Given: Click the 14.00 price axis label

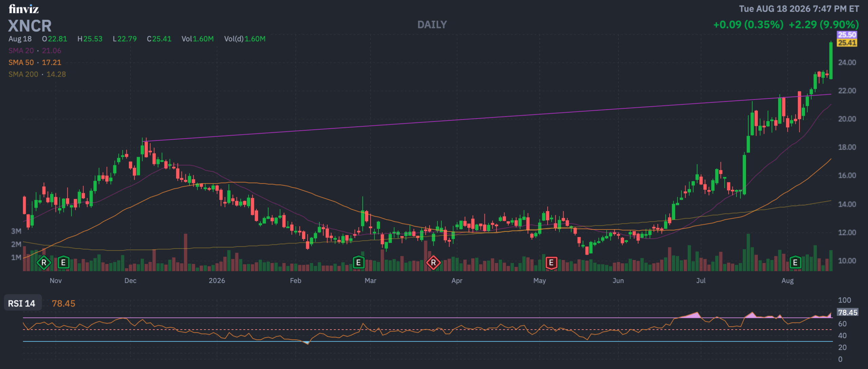Looking at the screenshot, I should [847, 204].
